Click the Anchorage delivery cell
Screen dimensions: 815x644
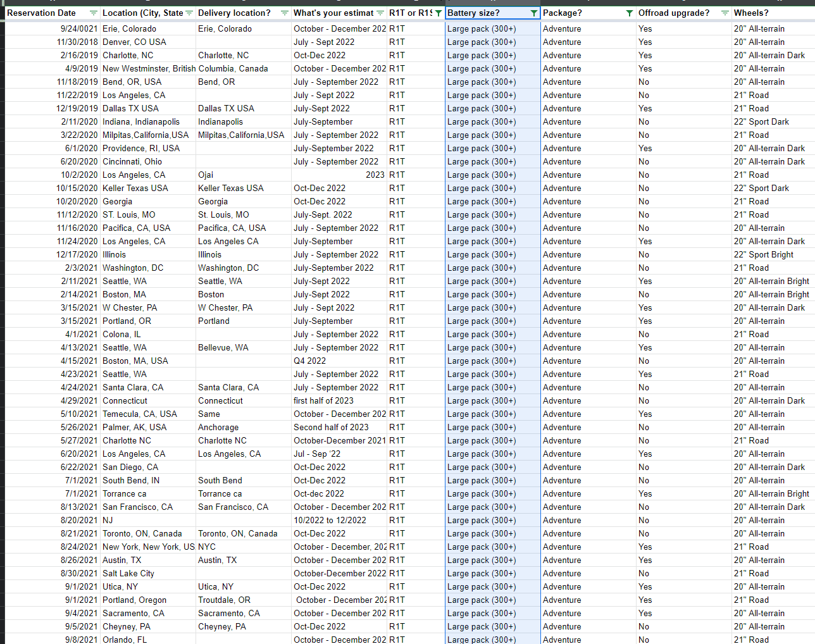(x=244, y=428)
